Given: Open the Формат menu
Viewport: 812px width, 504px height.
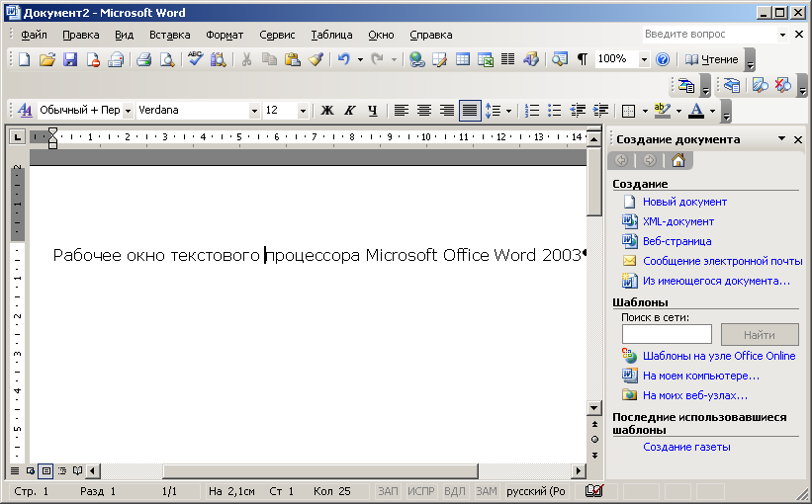Looking at the screenshot, I should coord(225,35).
